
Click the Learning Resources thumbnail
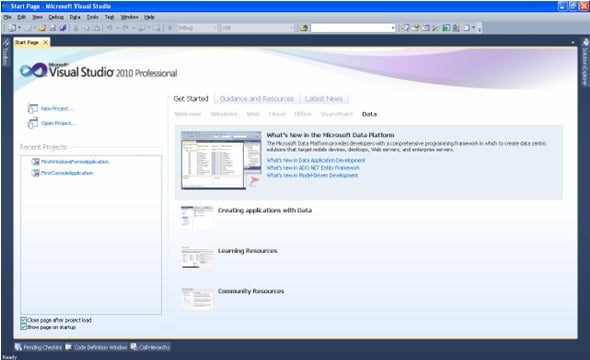(196, 258)
